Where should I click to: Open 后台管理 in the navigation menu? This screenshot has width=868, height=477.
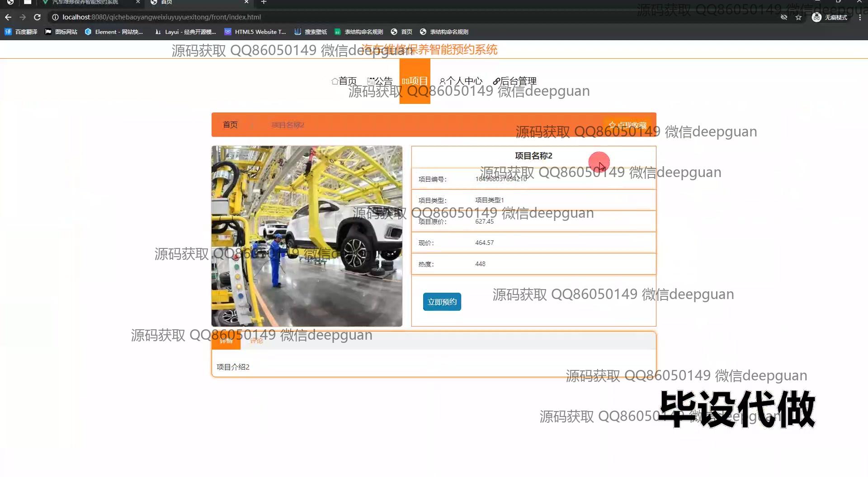(x=514, y=81)
